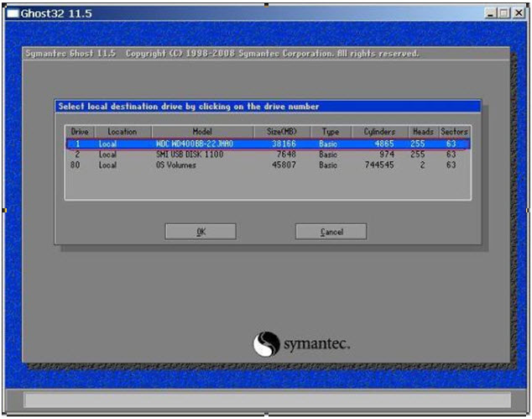Screen dimensions: 532x419
Task: Click the Symantec logo emblem
Action: click(266, 344)
